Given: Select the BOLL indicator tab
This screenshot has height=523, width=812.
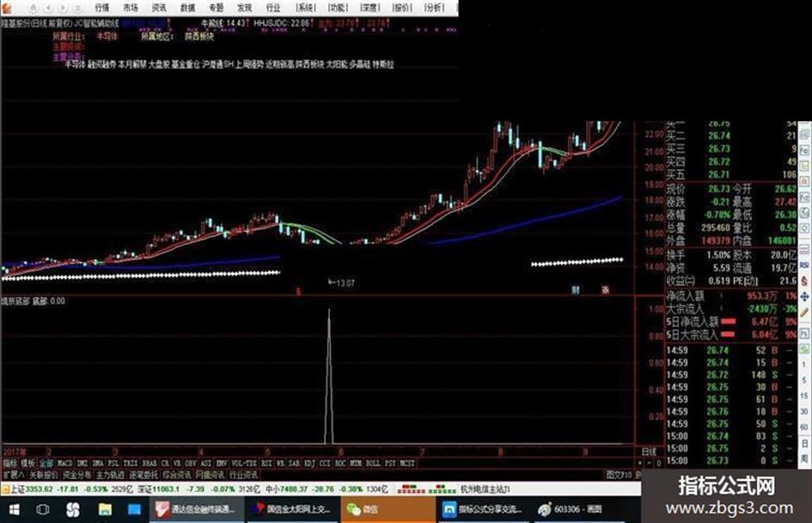Looking at the screenshot, I should click(x=374, y=464).
